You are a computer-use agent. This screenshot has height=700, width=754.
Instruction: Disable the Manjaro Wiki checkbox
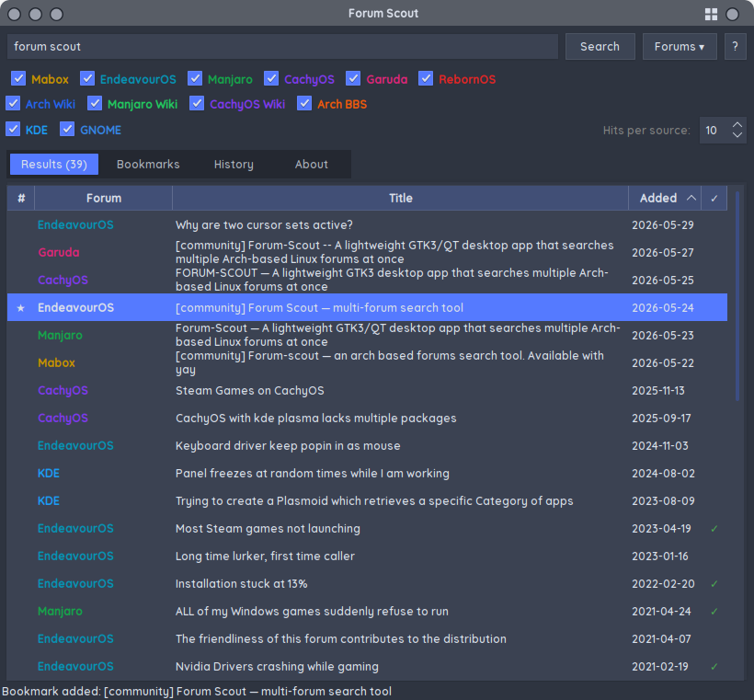[x=95, y=103]
